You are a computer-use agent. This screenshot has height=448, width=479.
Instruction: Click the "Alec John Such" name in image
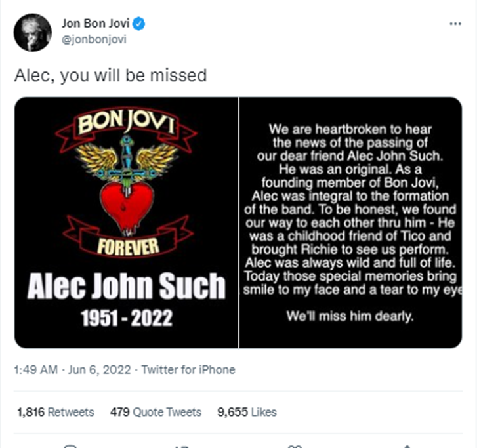pos(126,287)
